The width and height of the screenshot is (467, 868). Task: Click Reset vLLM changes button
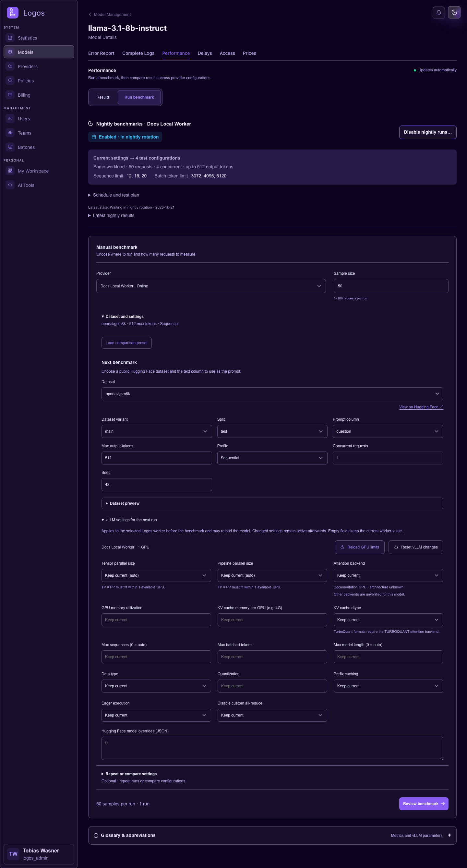416,547
